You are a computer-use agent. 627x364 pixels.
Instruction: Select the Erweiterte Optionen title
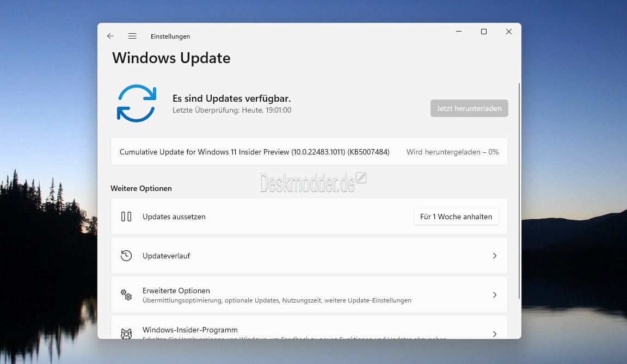pyautogui.click(x=176, y=291)
